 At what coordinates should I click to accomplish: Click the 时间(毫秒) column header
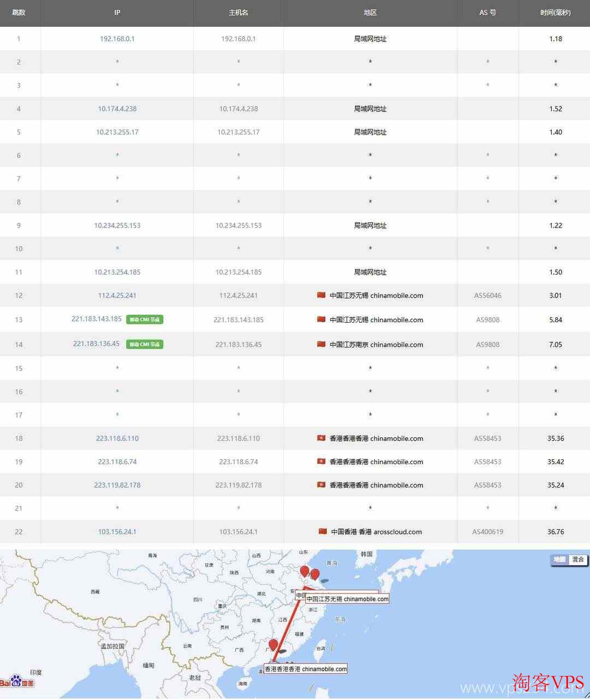pyautogui.click(x=556, y=13)
